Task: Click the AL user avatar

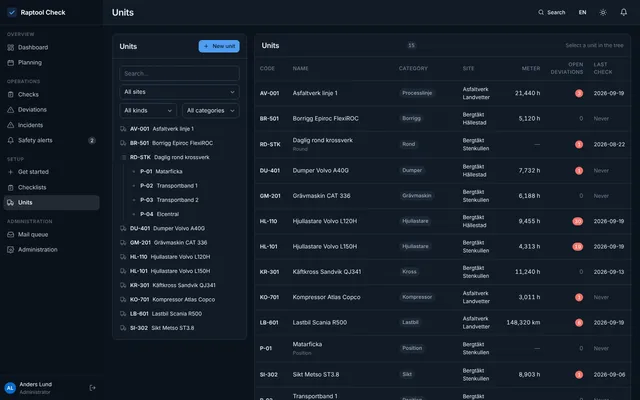Action: (10, 388)
